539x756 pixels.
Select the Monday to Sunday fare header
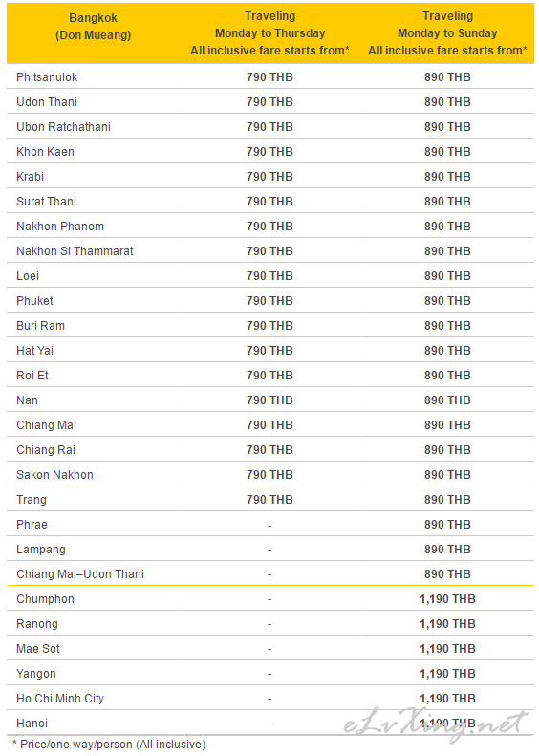(448, 33)
